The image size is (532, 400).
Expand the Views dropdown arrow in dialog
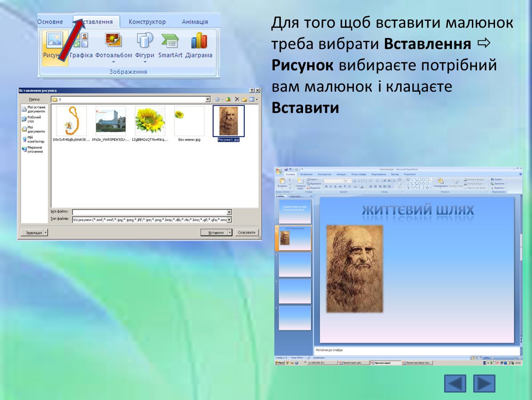(x=257, y=100)
